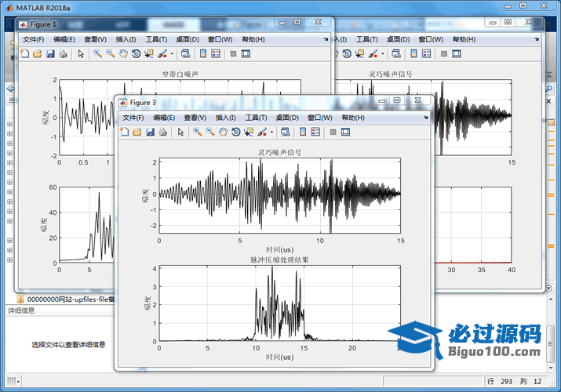The width and height of the screenshot is (561, 392).
Task: Insert legend in Figure 1
Action: pyautogui.click(x=216, y=54)
